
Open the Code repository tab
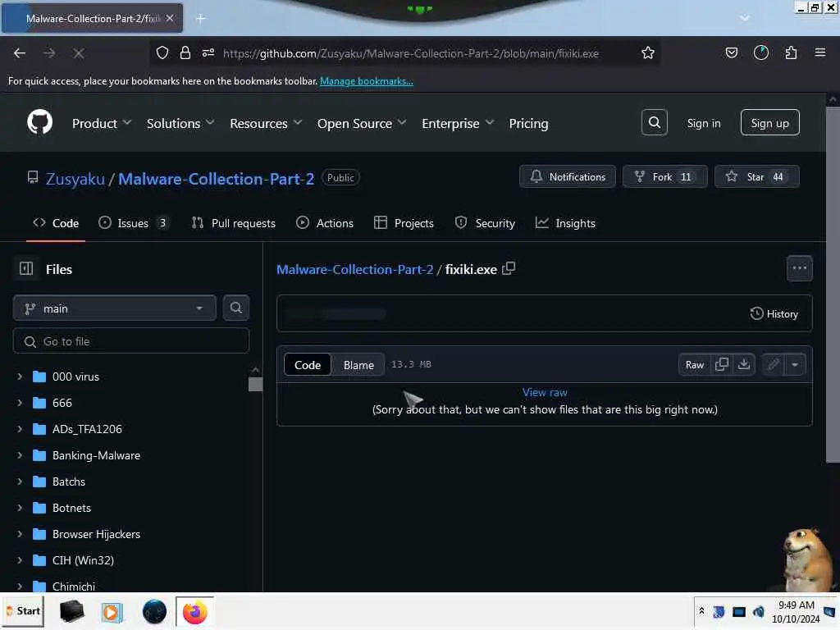[x=56, y=223]
